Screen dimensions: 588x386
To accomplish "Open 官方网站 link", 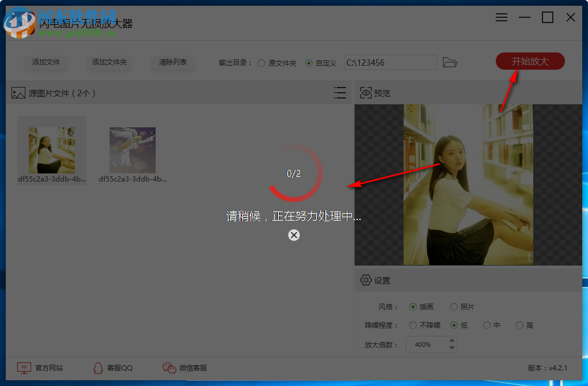I will 49,368.
